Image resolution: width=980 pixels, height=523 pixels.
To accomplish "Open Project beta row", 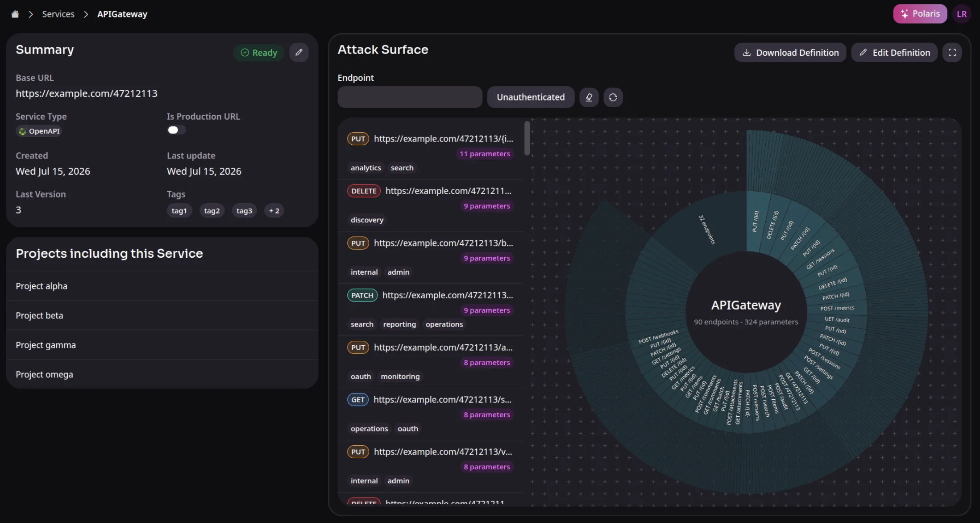I will tap(162, 315).
